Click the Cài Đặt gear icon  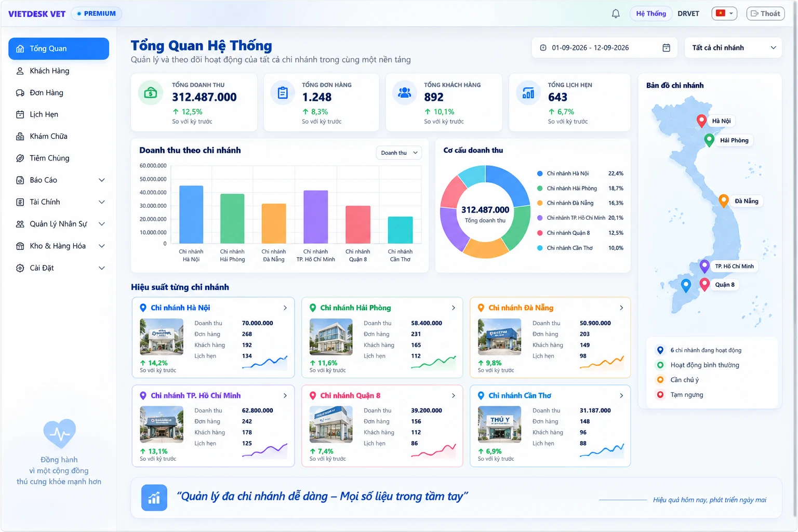point(20,268)
